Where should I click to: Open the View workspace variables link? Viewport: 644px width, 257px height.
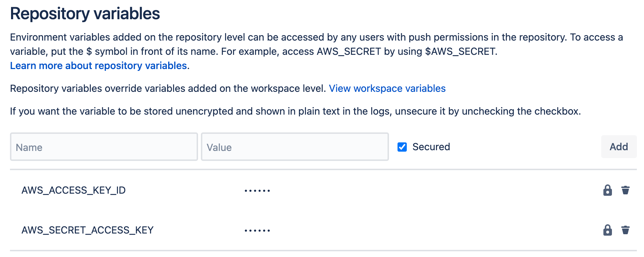(387, 89)
